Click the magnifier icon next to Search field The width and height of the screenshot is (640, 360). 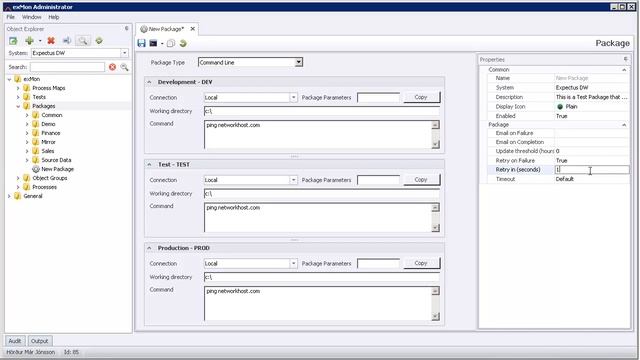(124, 67)
